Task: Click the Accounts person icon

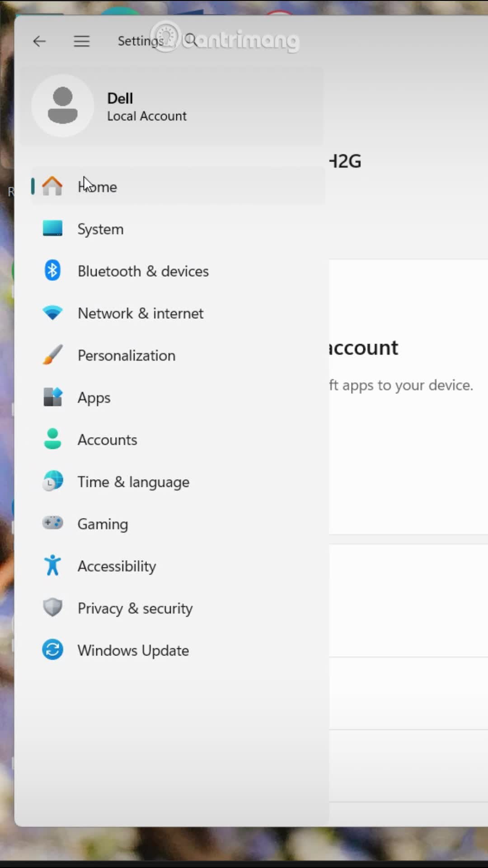Action: (x=52, y=439)
